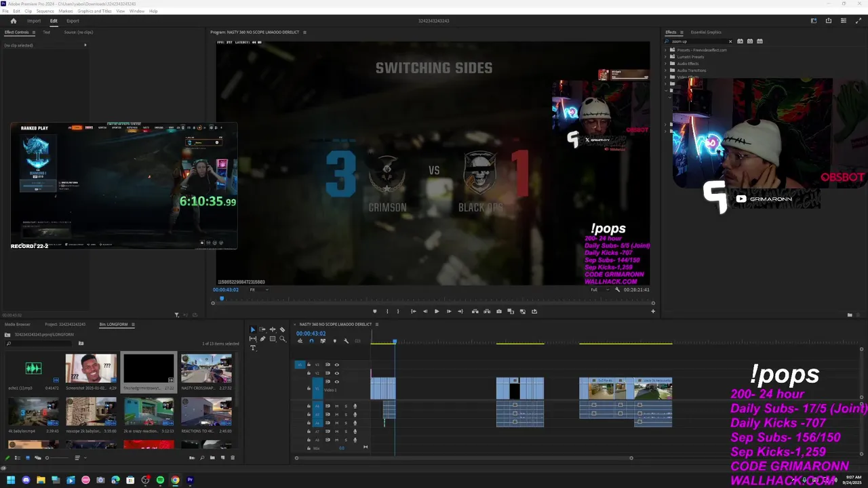This screenshot has height=488, width=868.
Task: Select the Track Select Forward tool
Action: (262, 330)
